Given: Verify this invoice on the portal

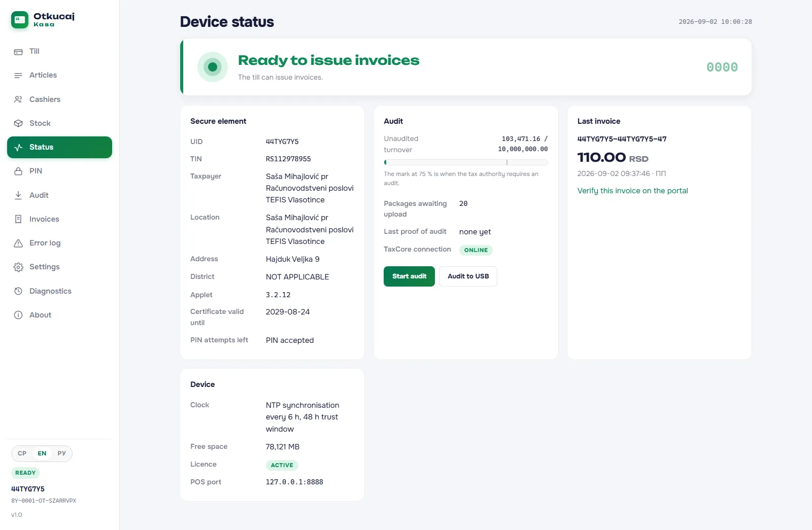Looking at the screenshot, I should (x=632, y=191).
